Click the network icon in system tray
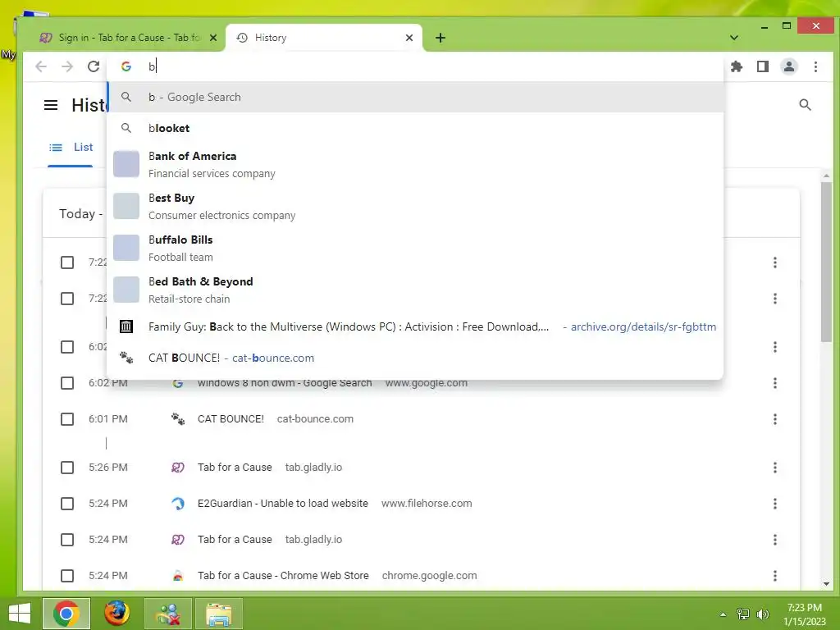This screenshot has width=840, height=630. [x=743, y=614]
